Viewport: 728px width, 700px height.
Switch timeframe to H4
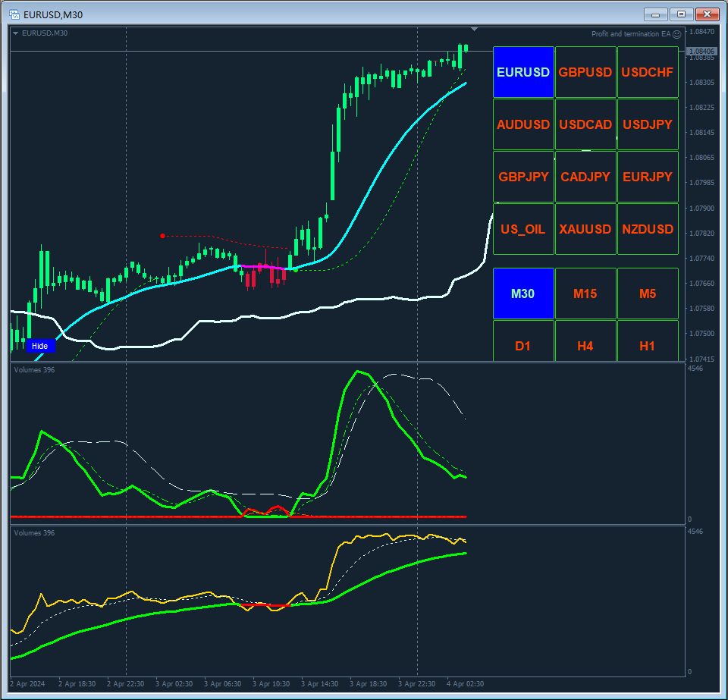(585, 346)
